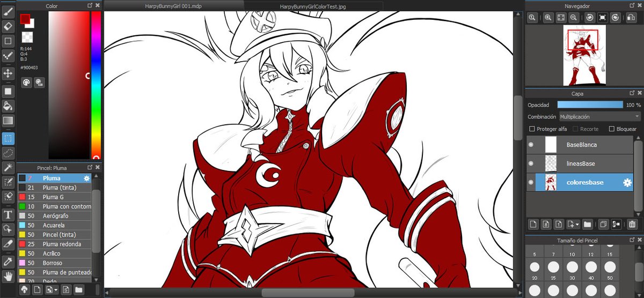Create a new 8-bit layer
This screenshot has width=644, height=298.
point(546,225)
